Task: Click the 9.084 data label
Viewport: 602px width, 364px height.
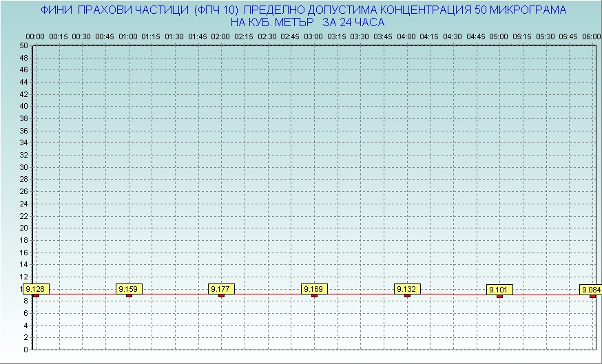Action: tap(591, 289)
